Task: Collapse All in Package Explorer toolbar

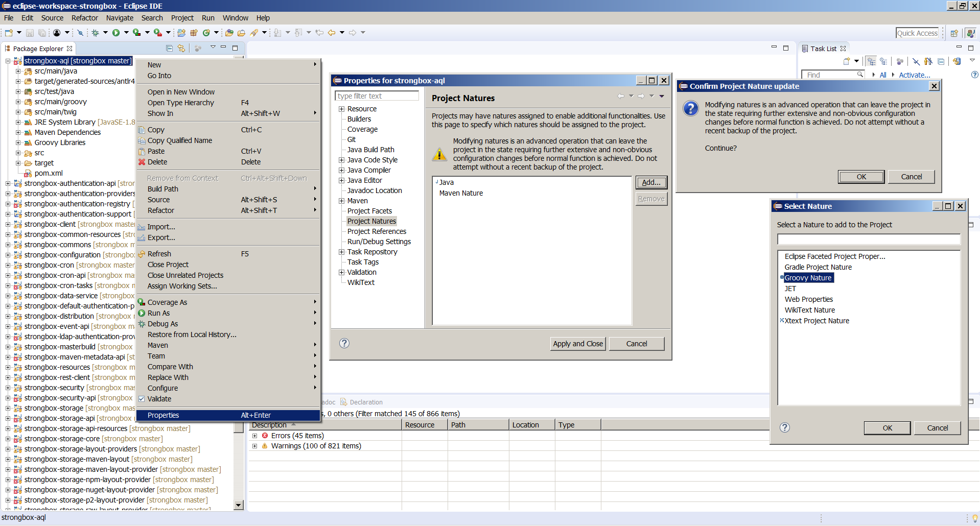Action: tap(169, 48)
